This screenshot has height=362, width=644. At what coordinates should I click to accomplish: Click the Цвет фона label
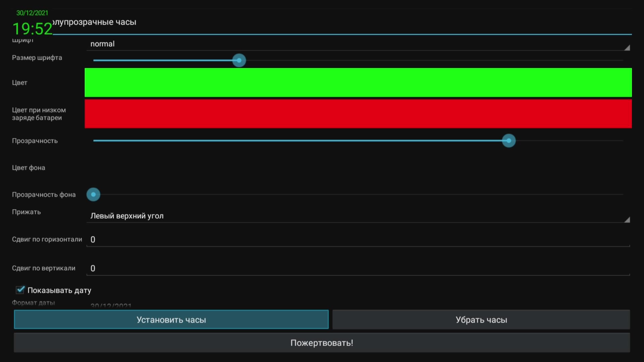[x=29, y=168]
